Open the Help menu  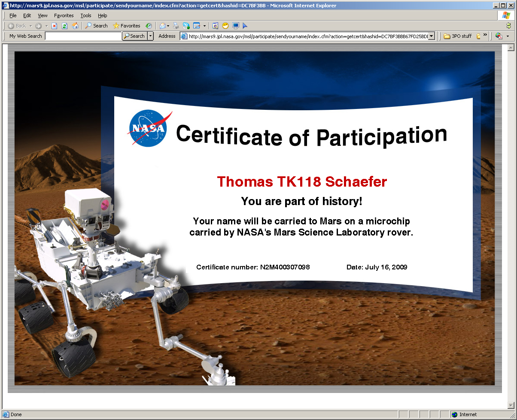click(x=102, y=15)
